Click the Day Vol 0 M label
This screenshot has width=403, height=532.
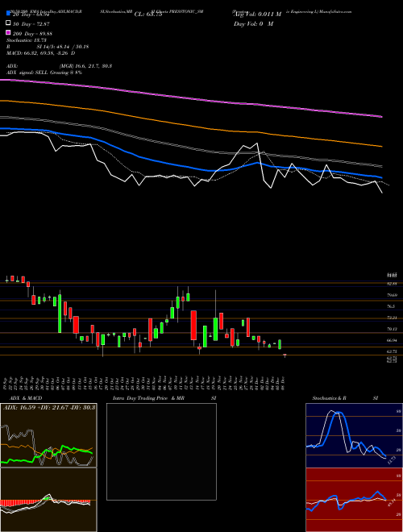click(253, 23)
